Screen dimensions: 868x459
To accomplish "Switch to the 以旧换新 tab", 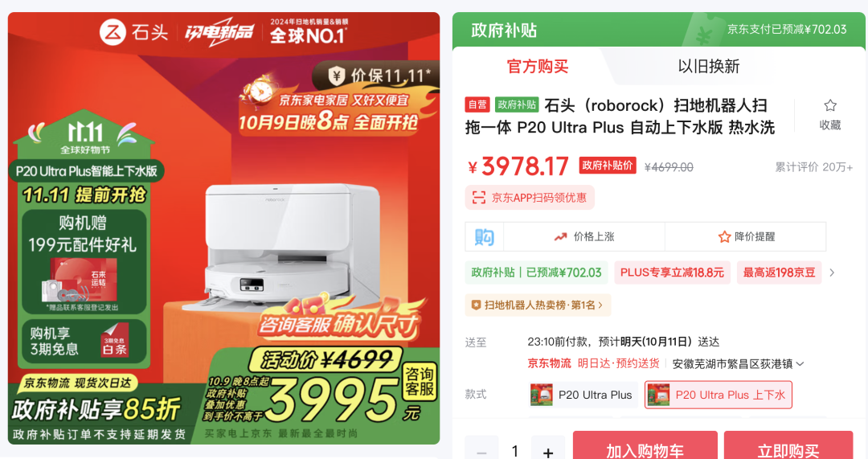I will [709, 67].
